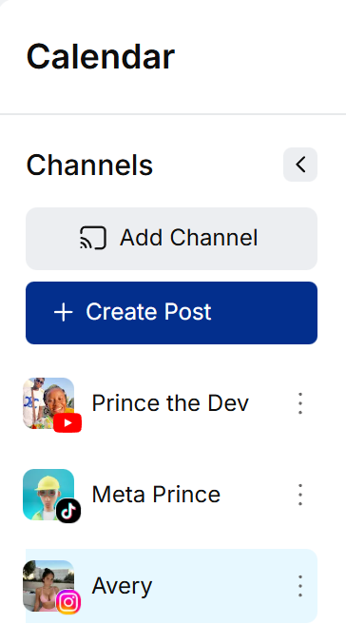Click the YouTube badge on Prince the Dev
The height and width of the screenshot is (644, 346).
pyautogui.click(x=67, y=423)
